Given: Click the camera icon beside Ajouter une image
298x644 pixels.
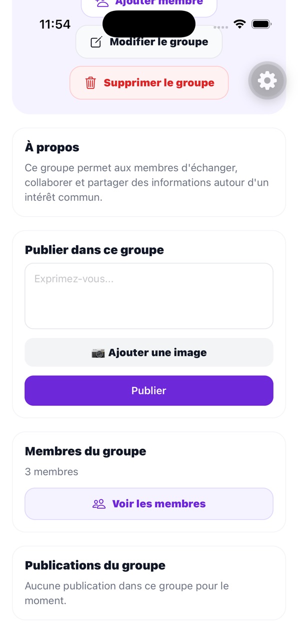Looking at the screenshot, I should pyautogui.click(x=98, y=353).
